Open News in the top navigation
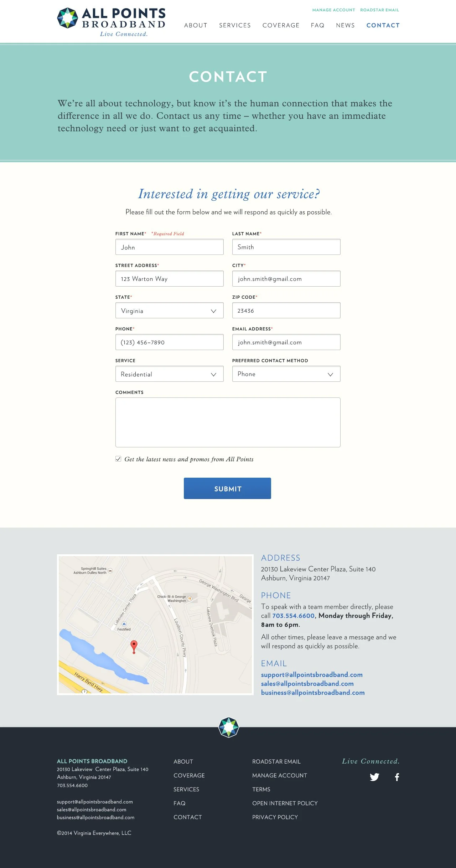 pyautogui.click(x=346, y=25)
